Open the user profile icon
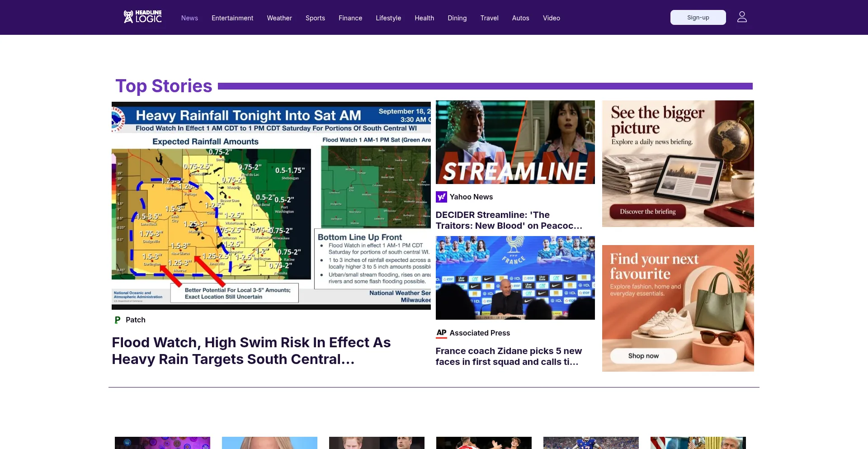The width and height of the screenshot is (868, 449). click(742, 17)
